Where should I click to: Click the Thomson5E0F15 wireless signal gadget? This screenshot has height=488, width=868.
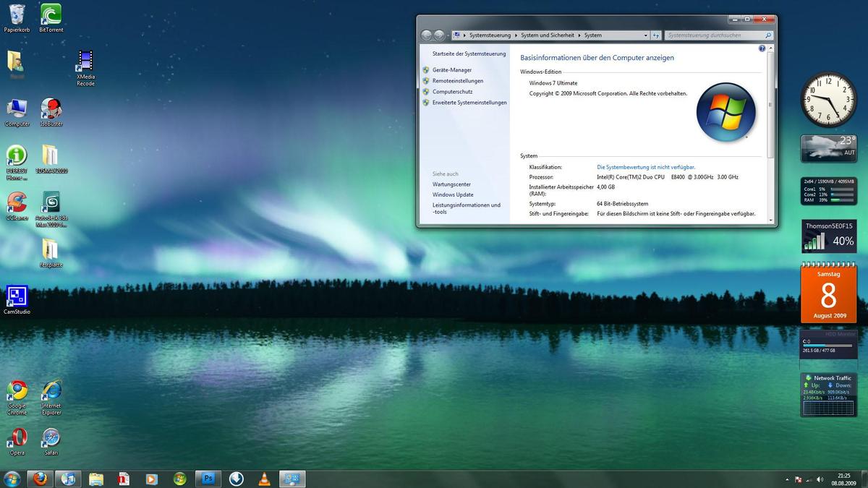pos(829,236)
